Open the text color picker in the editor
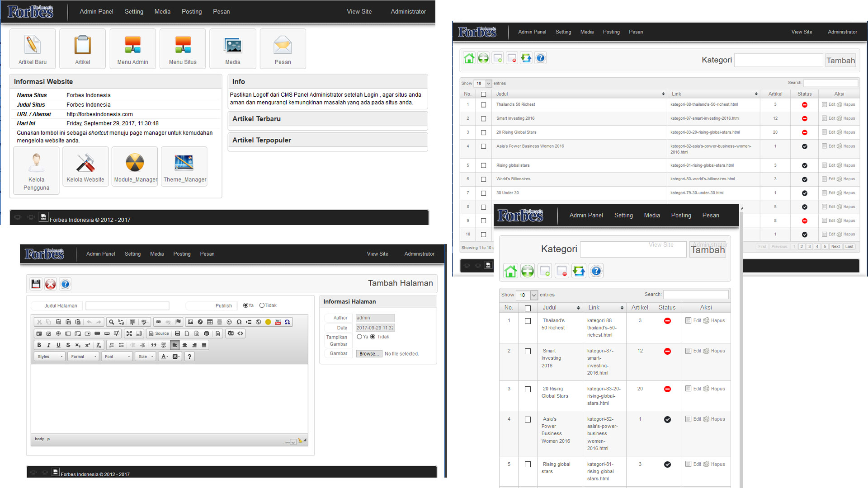 tap(165, 357)
